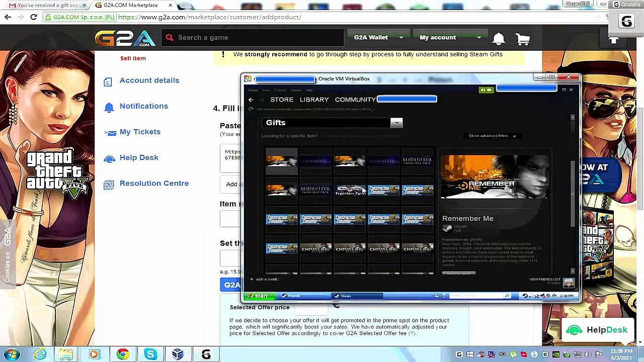Expand the My account dropdown
Screen dimensions: 644x362
(450, 38)
